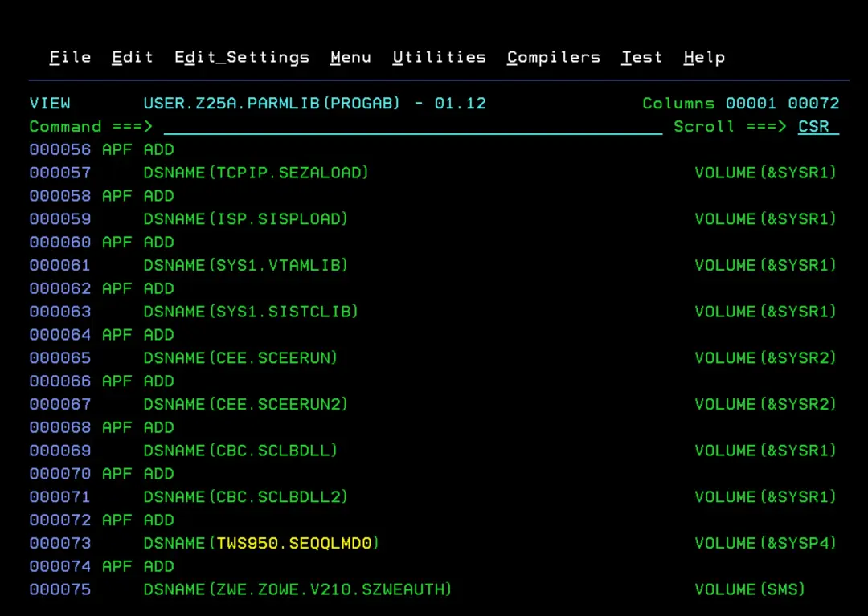The height and width of the screenshot is (616, 868).
Task: Click line number 000068
Action: (x=59, y=427)
